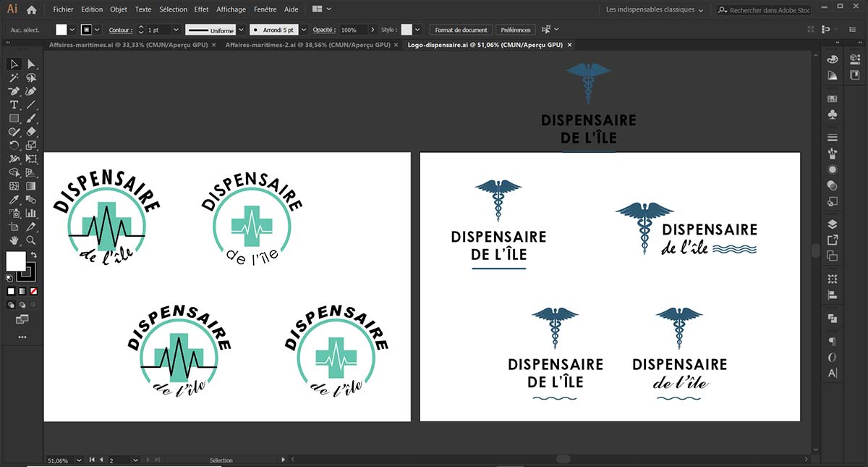
Task: Select the Rectangle shape tool
Action: coord(14,118)
